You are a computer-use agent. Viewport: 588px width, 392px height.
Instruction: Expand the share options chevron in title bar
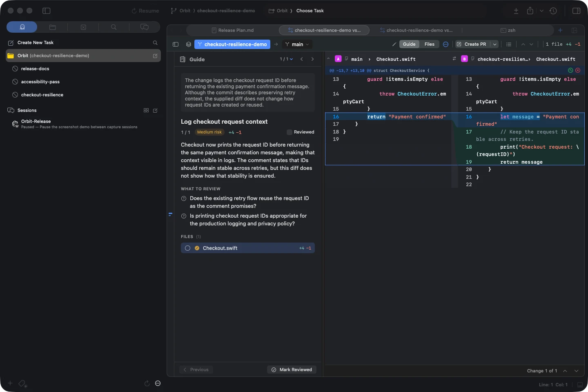pos(541,11)
